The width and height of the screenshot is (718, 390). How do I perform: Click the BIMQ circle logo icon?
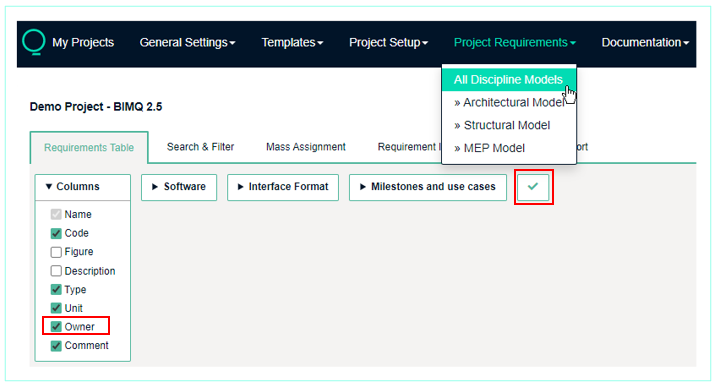pyautogui.click(x=33, y=42)
